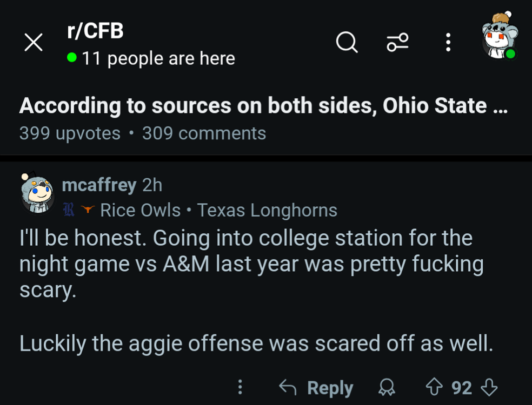Open the comment's three-dot options menu
The height and width of the screenshot is (405, 532).
[240, 387]
